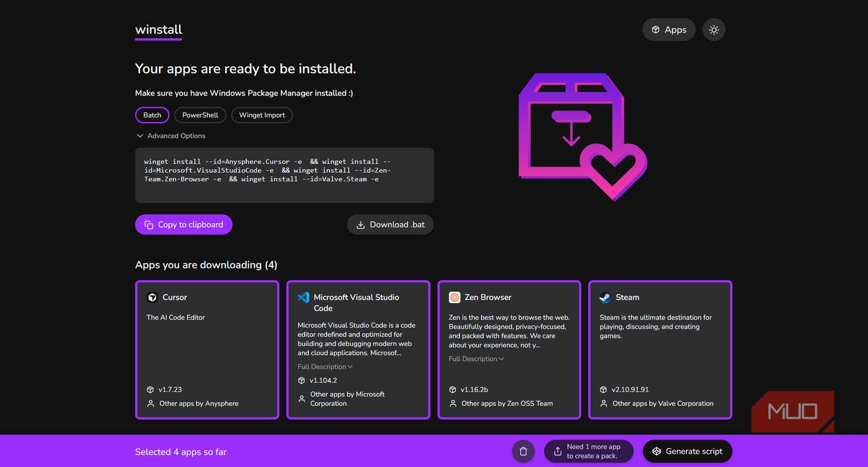Click the Steam logo icon
Viewport: 868px width, 467px height.
[605, 297]
